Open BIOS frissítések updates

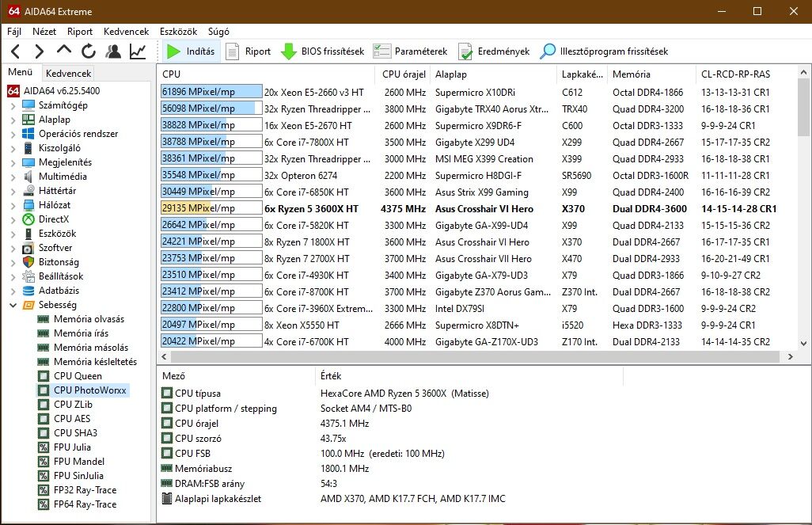(x=323, y=51)
